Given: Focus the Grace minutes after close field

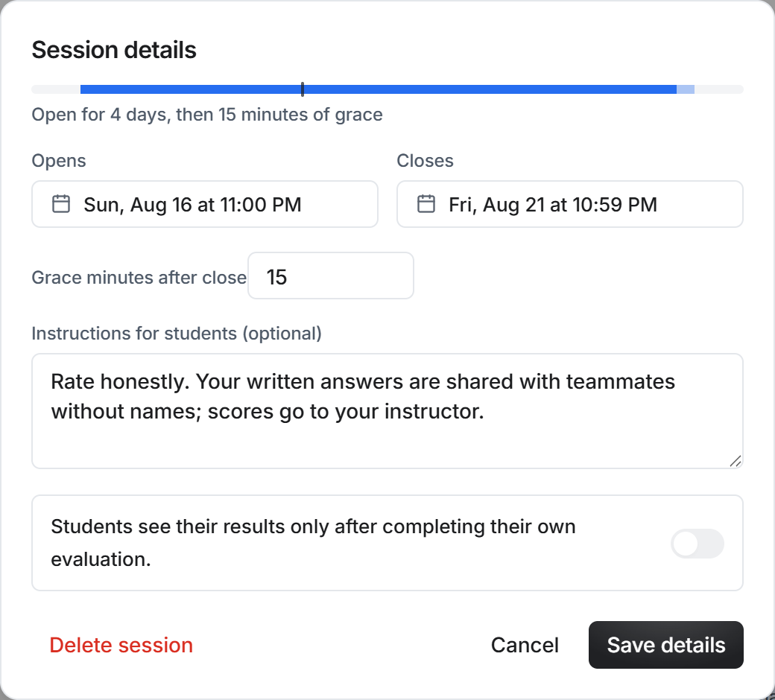Looking at the screenshot, I should pos(331,276).
